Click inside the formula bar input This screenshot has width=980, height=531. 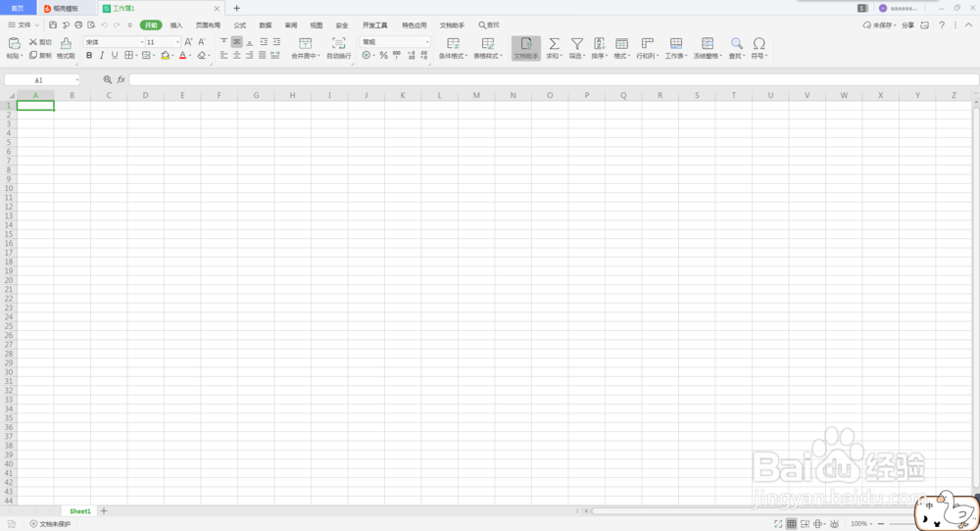point(553,80)
